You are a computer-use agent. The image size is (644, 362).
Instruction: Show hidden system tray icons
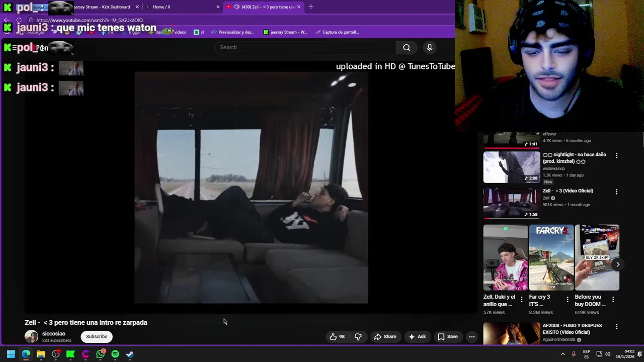(562, 354)
